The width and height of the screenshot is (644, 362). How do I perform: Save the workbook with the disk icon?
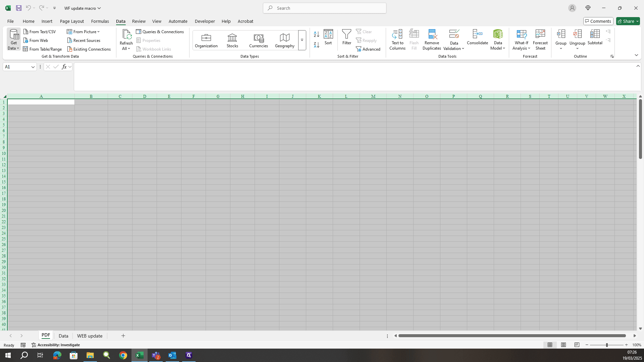[x=19, y=8]
